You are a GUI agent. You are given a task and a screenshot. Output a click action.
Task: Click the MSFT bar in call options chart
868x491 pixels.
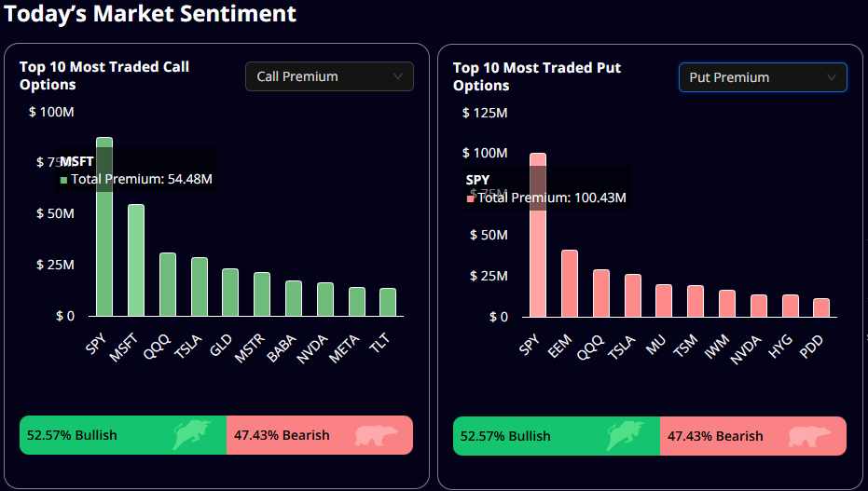[136, 261]
